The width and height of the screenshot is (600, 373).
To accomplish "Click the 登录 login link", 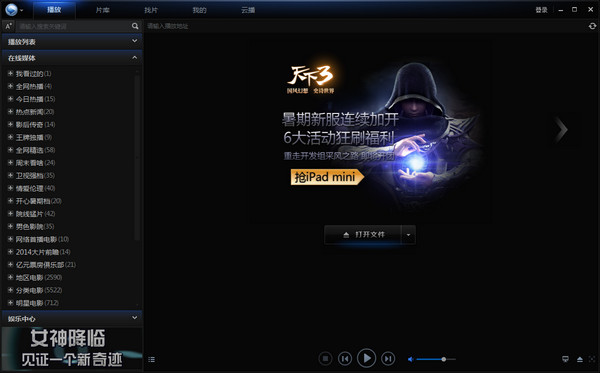I will [541, 10].
